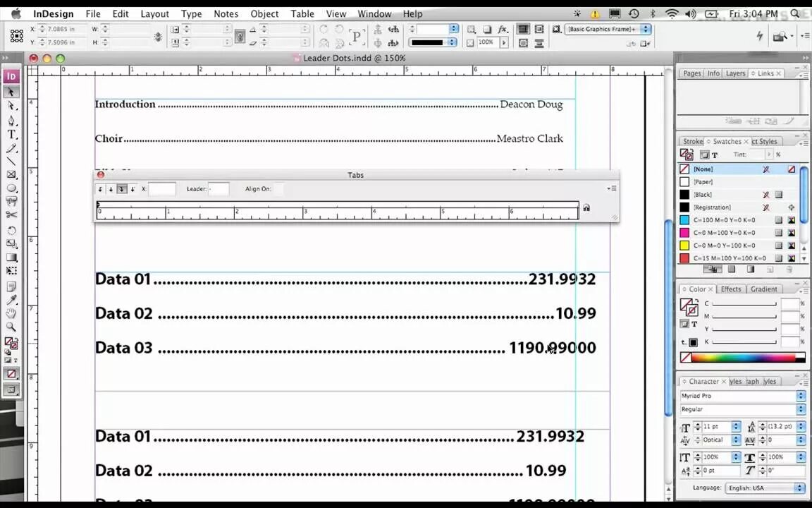Viewport: 812px width, 508px height.
Task: Switch to the Gradient tab
Action: click(x=764, y=289)
